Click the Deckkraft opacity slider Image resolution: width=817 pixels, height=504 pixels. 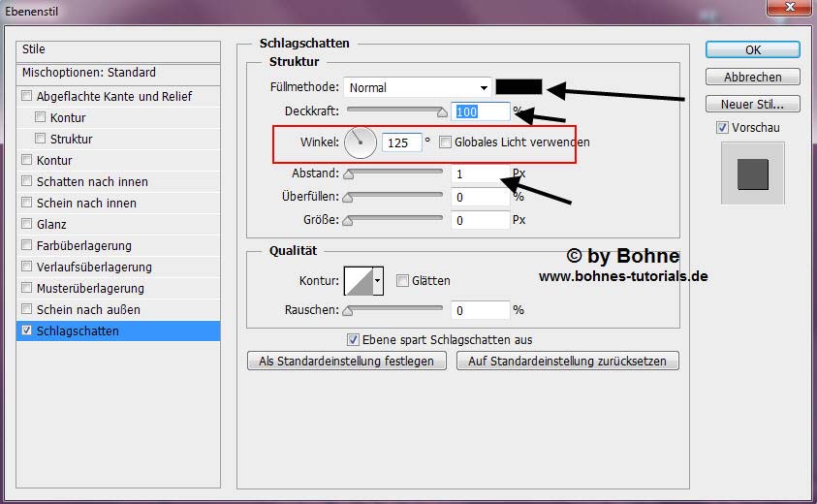(x=395, y=111)
